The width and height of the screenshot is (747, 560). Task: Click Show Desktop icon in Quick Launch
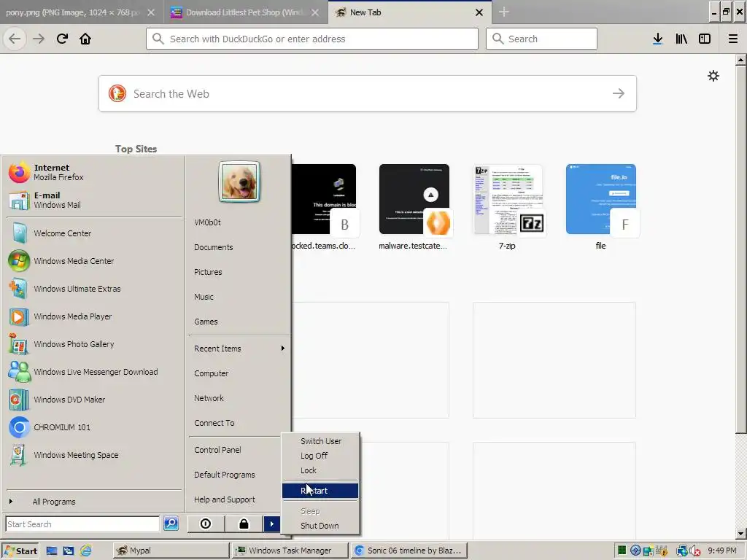[x=52, y=551]
